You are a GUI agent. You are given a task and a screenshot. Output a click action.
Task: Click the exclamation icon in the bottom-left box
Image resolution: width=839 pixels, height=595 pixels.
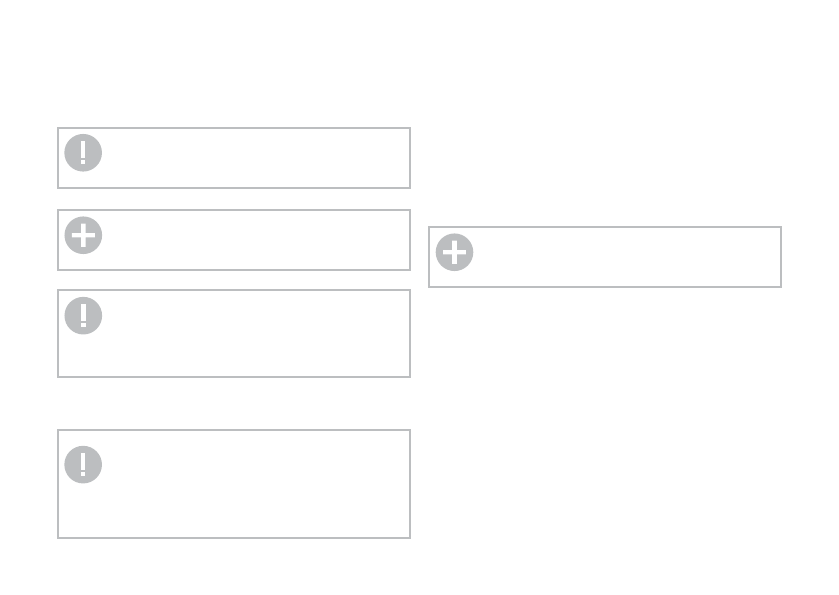(x=83, y=464)
